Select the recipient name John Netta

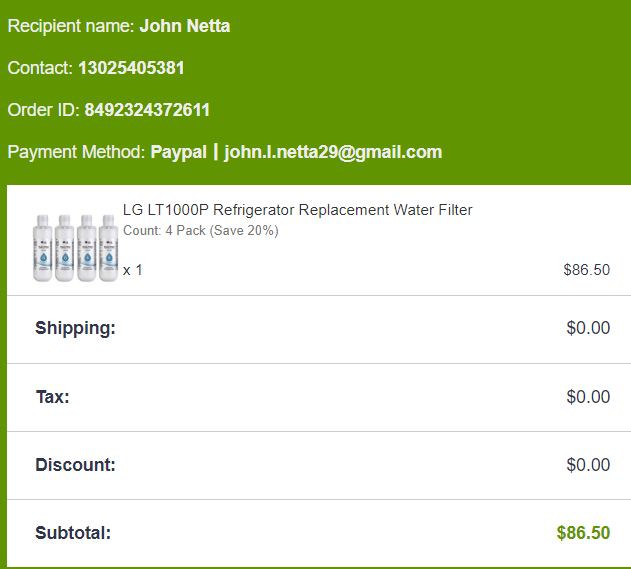184,26
